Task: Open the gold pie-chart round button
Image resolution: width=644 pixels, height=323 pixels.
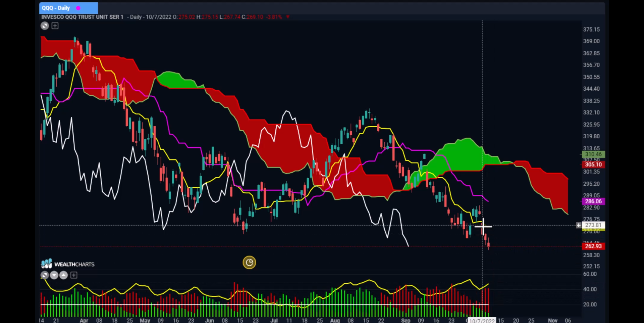Action: (249, 263)
